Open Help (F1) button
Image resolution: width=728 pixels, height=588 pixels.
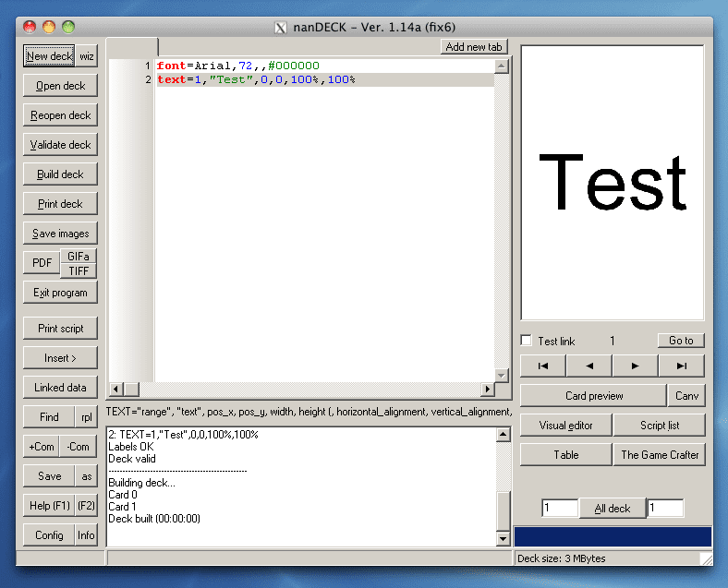pyautogui.click(x=49, y=506)
